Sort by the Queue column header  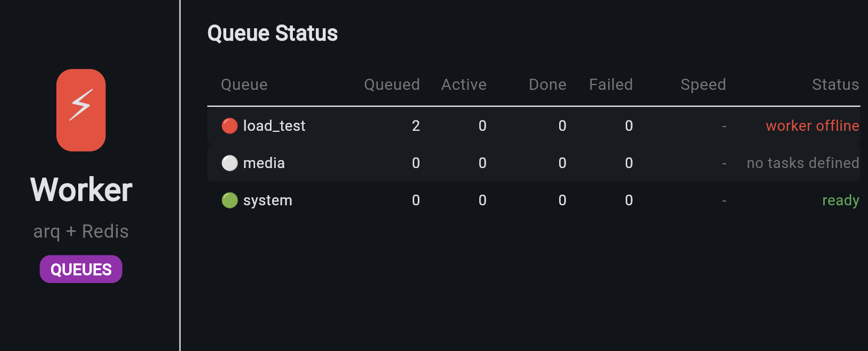point(244,85)
